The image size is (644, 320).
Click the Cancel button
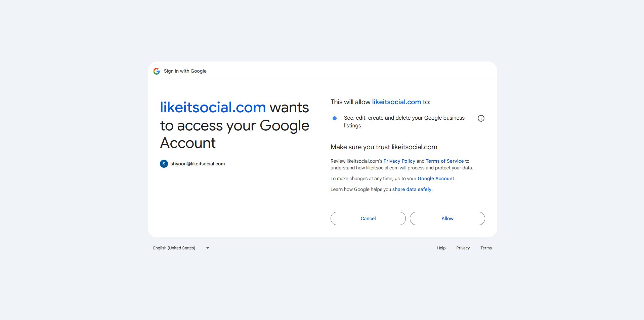368,218
